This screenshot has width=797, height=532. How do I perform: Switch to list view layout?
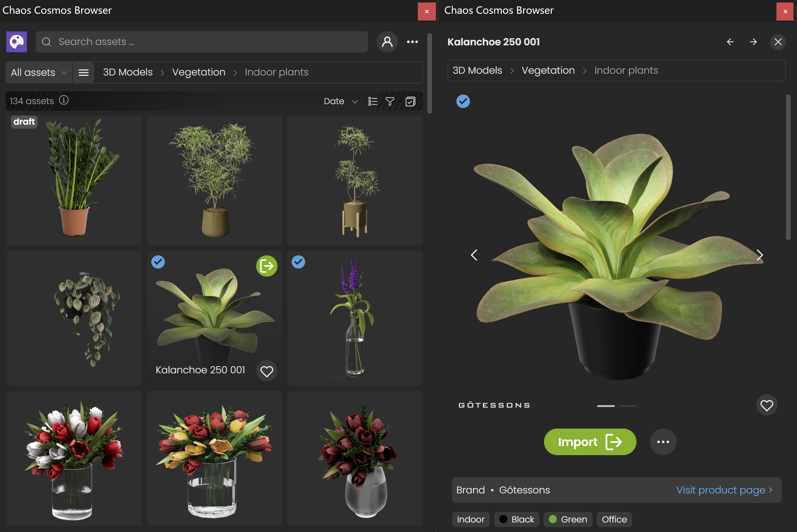point(373,102)
